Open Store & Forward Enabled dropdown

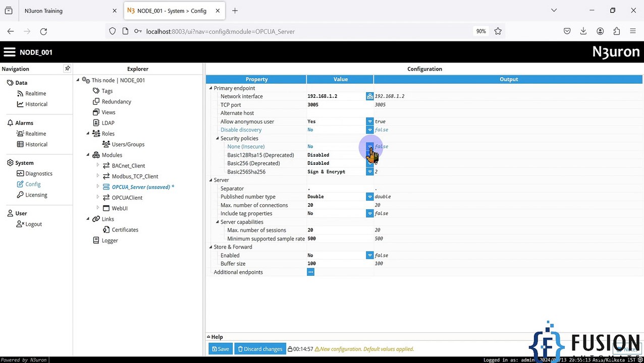click(369, 256)
